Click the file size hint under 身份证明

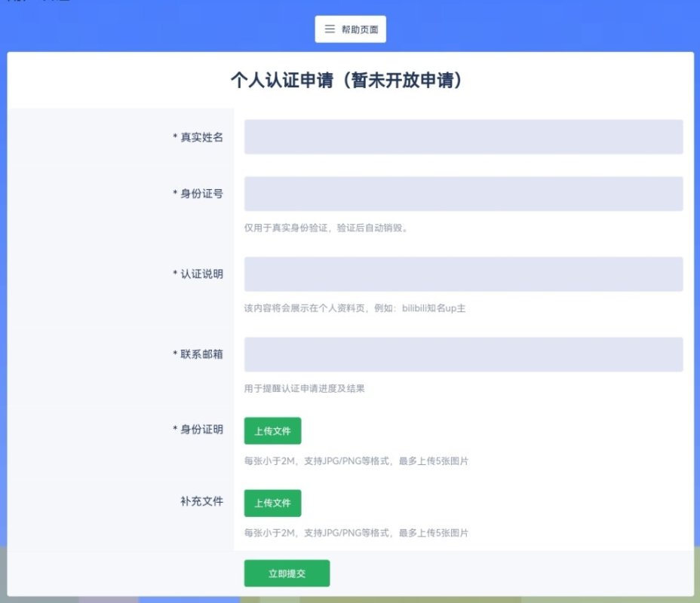356,461
